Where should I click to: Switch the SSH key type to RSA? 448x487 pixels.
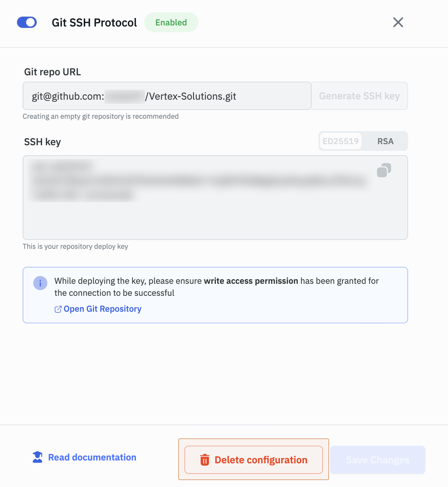(x=385, y=141)
